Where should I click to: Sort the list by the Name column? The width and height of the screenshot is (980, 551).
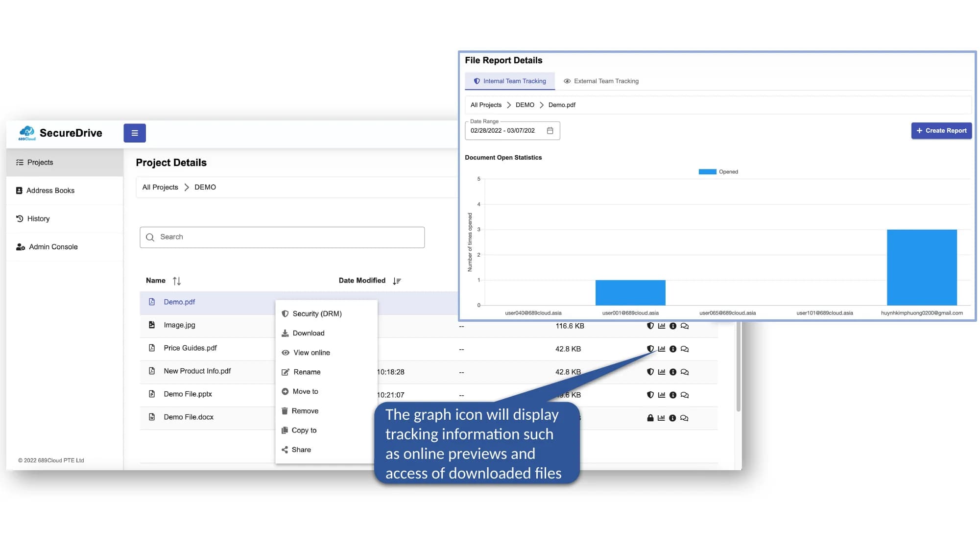tap(177, 281)
